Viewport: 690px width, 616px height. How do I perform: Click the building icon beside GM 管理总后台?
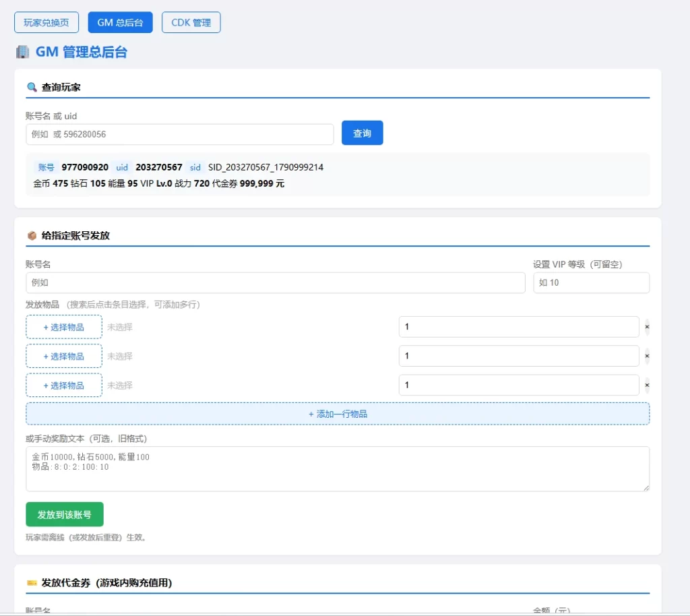tap(22, 52)
